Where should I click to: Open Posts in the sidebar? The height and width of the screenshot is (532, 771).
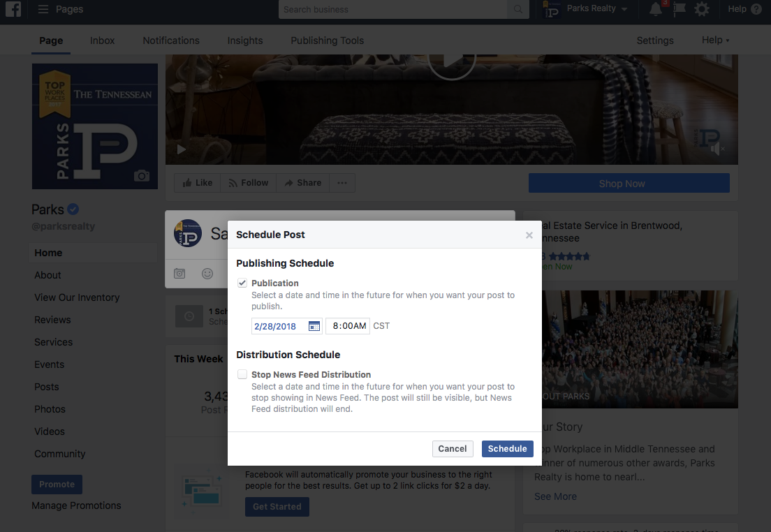(47, 387)
